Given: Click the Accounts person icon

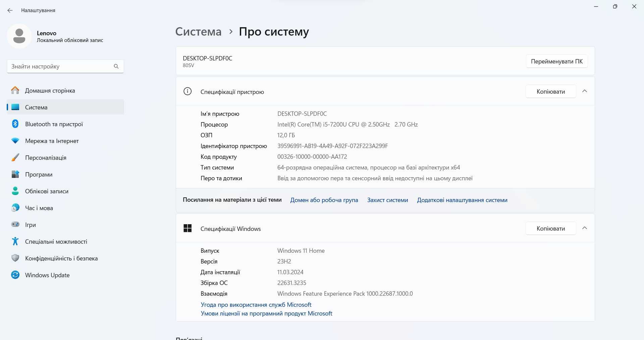Looking at the screenshot, I should (15, 191).
